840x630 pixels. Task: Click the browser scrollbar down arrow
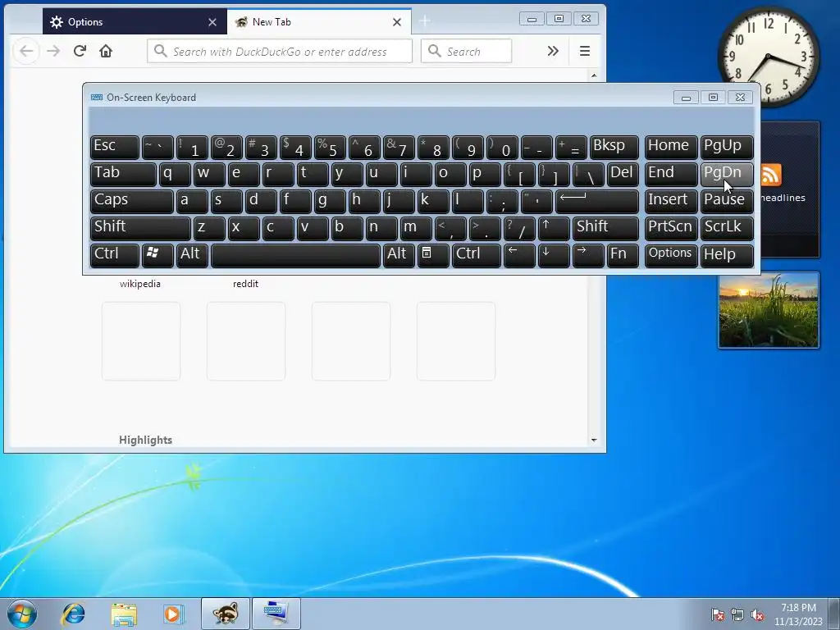(594, 440)
